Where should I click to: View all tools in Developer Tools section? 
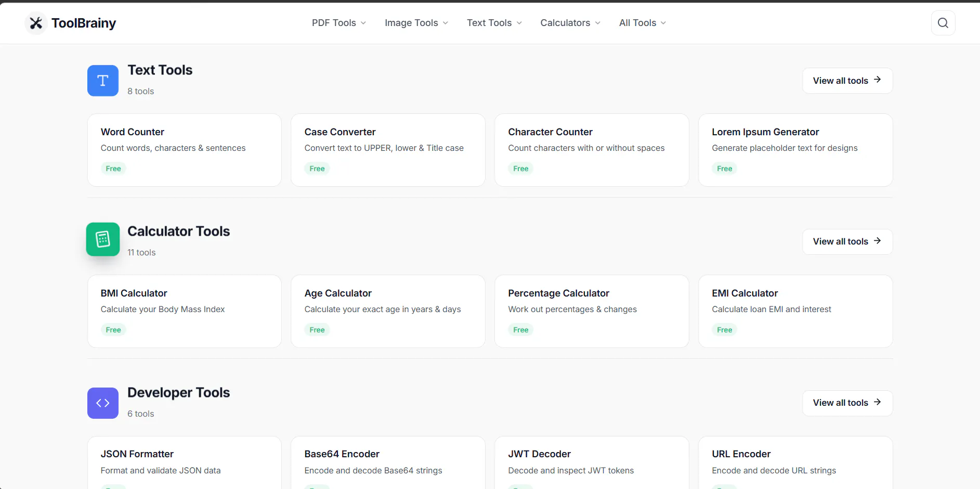(x=847, y=403)
